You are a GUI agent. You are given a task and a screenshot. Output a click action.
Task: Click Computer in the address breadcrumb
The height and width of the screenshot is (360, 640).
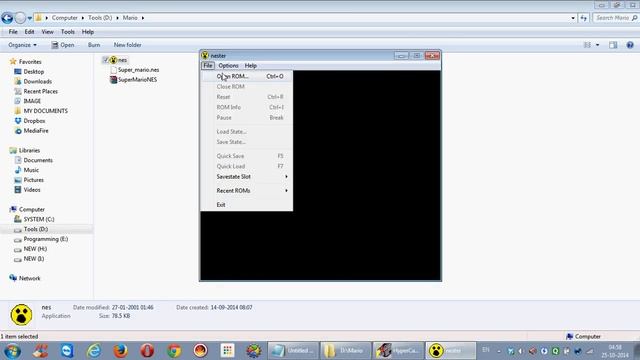[x=64, y=18]
